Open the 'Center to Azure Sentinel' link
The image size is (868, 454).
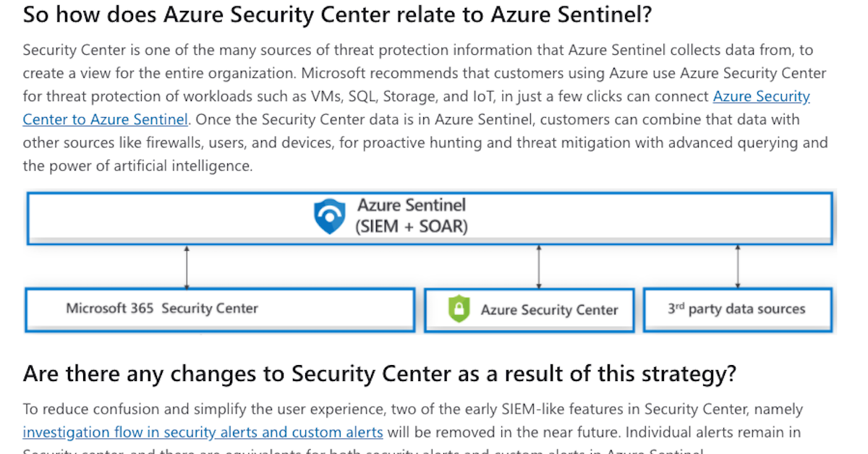106,119
